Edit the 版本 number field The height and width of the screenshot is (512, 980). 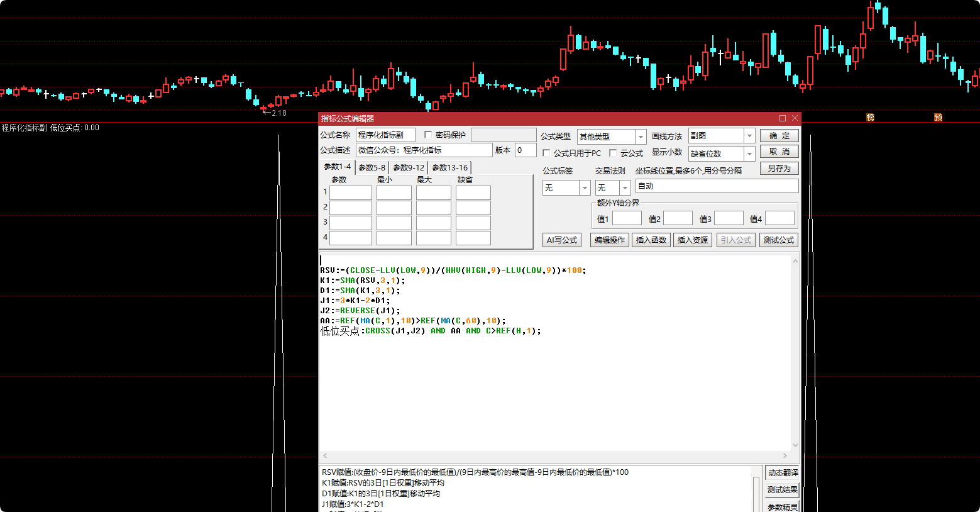(526, 150)
